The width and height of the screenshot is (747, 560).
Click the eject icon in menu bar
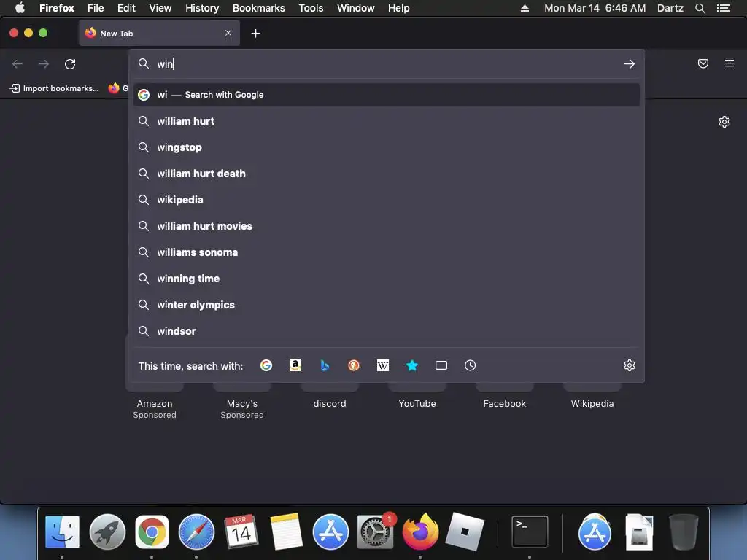click(525, 8)
